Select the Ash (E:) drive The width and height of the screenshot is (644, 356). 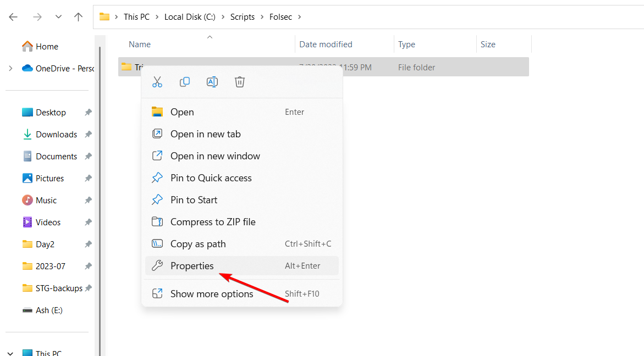point(42,310)
